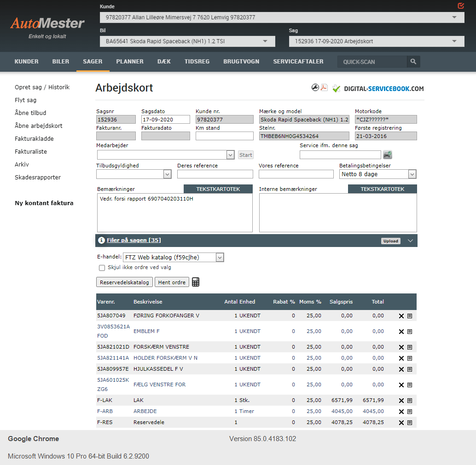This screenshot has width=476, height=465.
Task: Click the wrench icon beside Arbejdskort title
Action: coord(315,88)
